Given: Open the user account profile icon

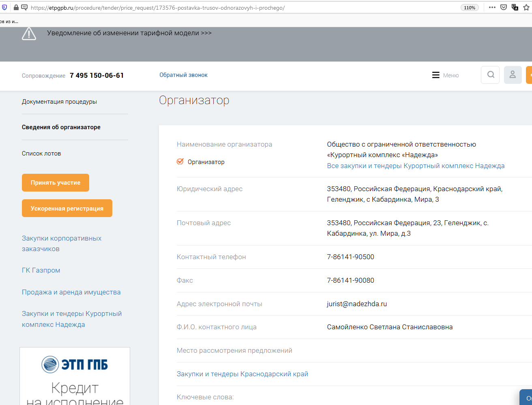Looking at the screenshot, I should pyautogui.click(x=513, y=75).
